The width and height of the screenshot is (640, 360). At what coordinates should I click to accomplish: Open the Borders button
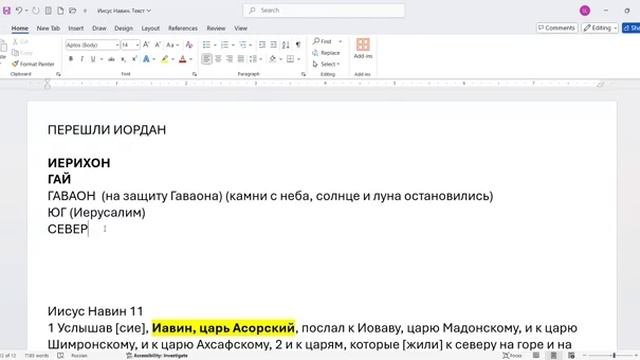click(x=290, y=60)
